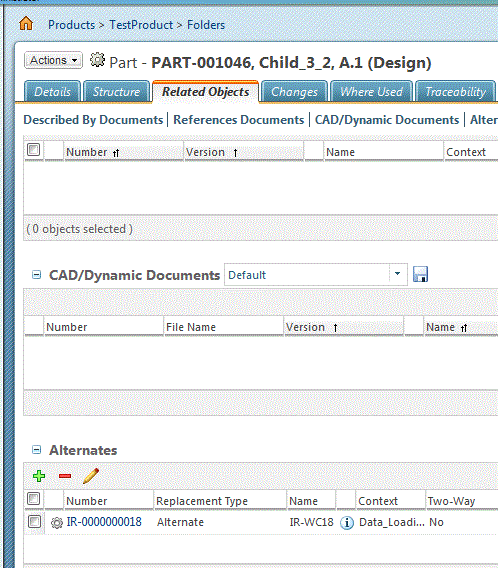Image resolution: width=498 pixels, height=568 pixels.
Task: Add an alternate with the green plus
Action: pyautogui.click(x=39, y=476)
